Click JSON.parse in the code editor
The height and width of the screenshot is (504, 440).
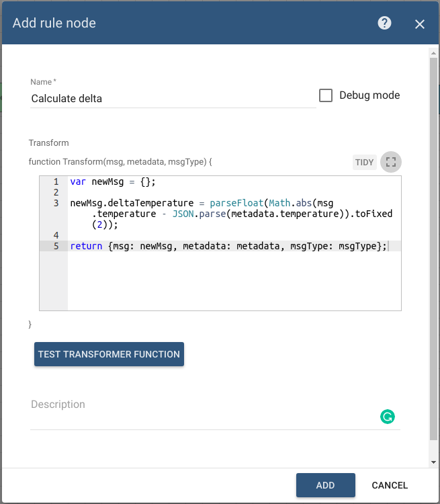200,214
